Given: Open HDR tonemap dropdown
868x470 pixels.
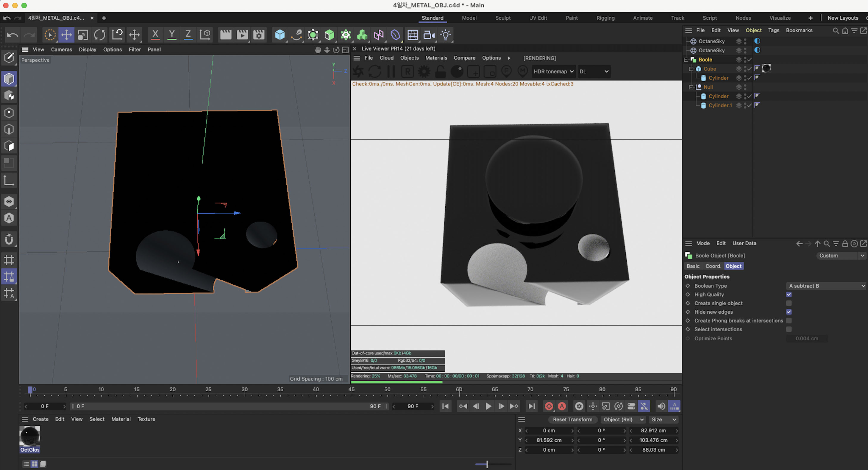Looking at the screenshot, I should 553,71.
